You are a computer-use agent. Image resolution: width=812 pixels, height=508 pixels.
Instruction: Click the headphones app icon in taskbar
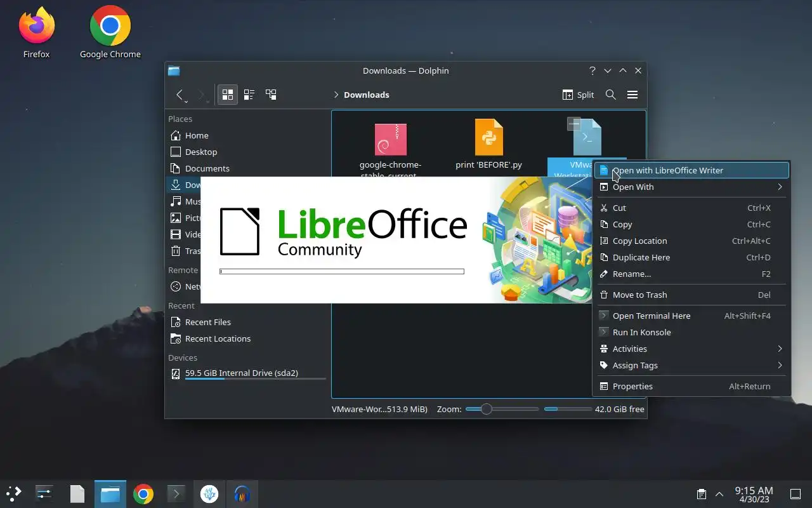pyautogui.click(x=242, y=493)
